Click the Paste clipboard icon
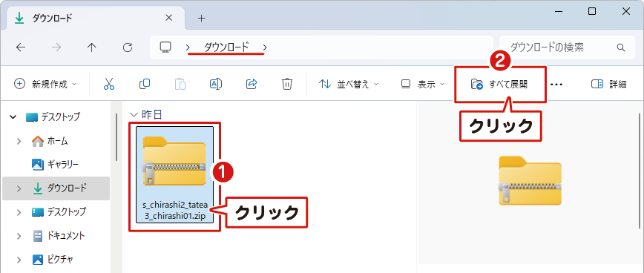644x273 pixels. coord(180,84)
